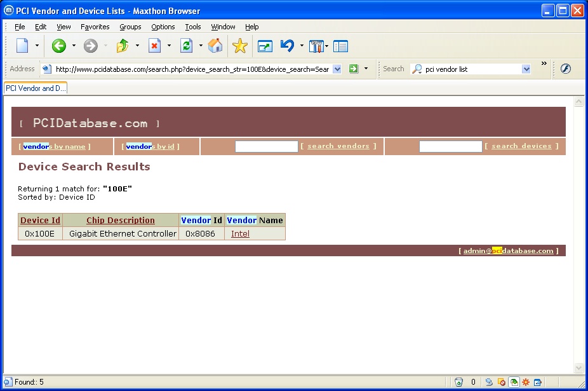The width and height of the screenshot is (588, 391).
Task: Focus the search vendors text field
Action: click(266, 146)
